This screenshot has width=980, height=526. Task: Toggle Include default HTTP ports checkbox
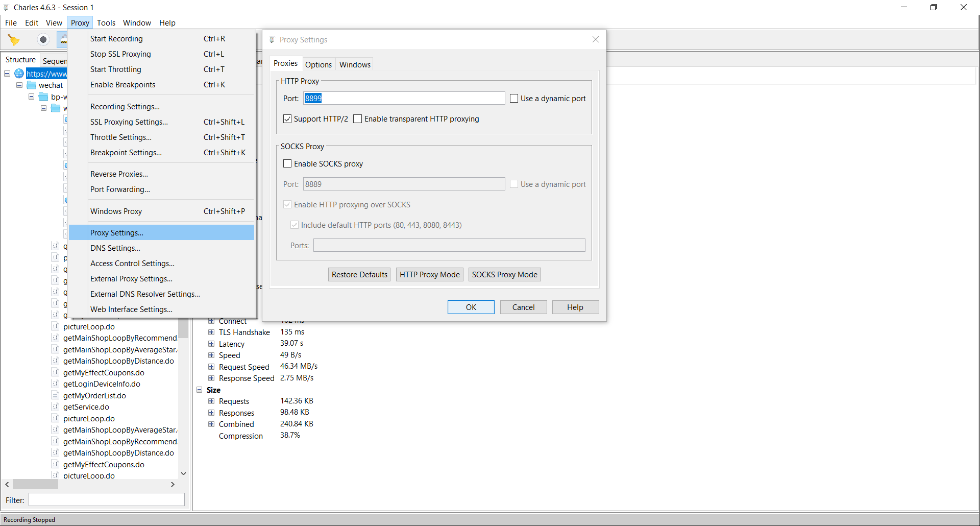click(x=295, y=225)
